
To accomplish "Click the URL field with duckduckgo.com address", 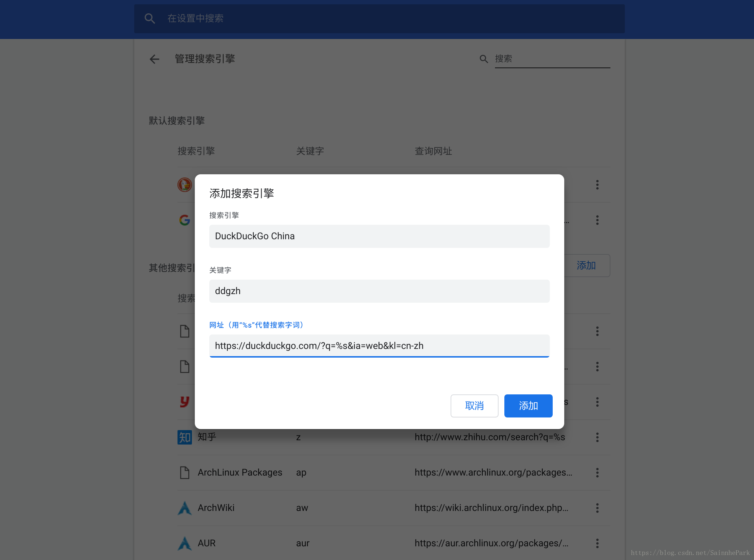I will pos(379,346).
